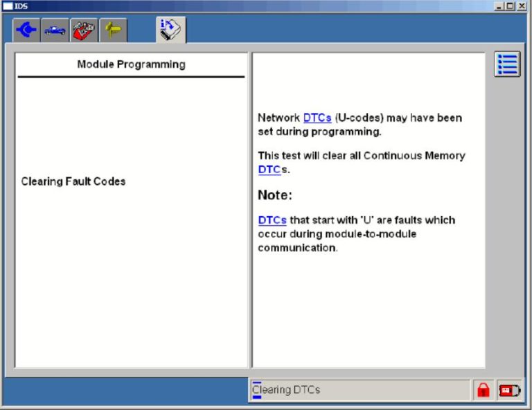Maximize the IDS window

click(510, 6)
